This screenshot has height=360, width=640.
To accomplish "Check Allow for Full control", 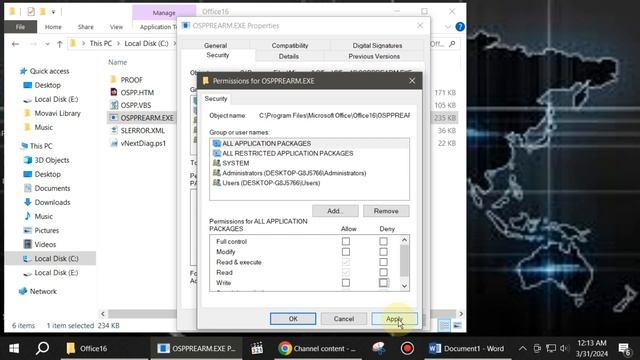I will click(346, 241).
